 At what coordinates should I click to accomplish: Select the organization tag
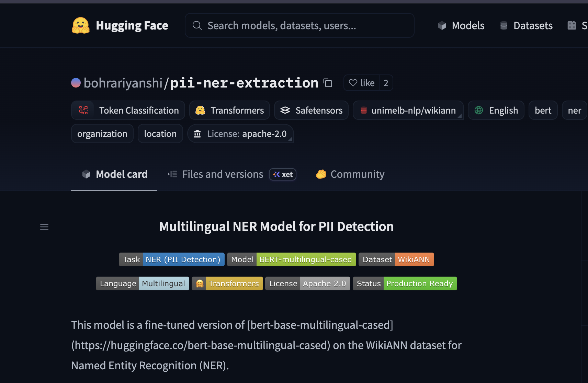coord(102,134)
